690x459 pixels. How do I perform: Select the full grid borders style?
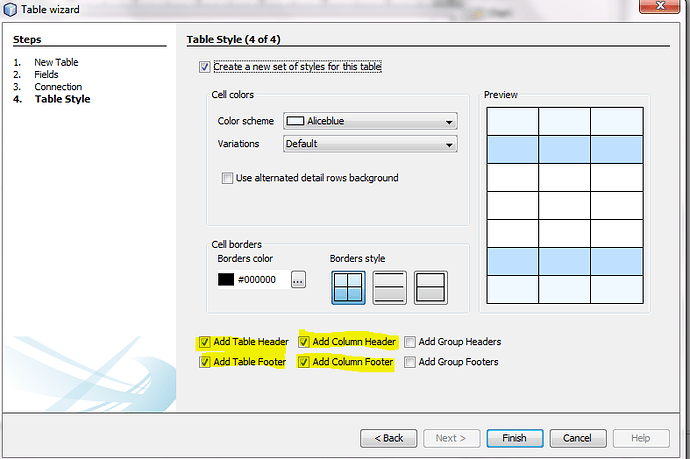348,287
